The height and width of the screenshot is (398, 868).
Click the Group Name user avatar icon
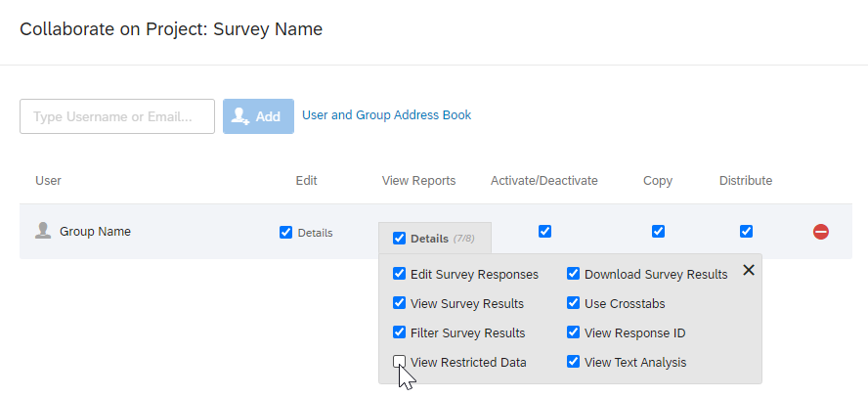[43, 231]
